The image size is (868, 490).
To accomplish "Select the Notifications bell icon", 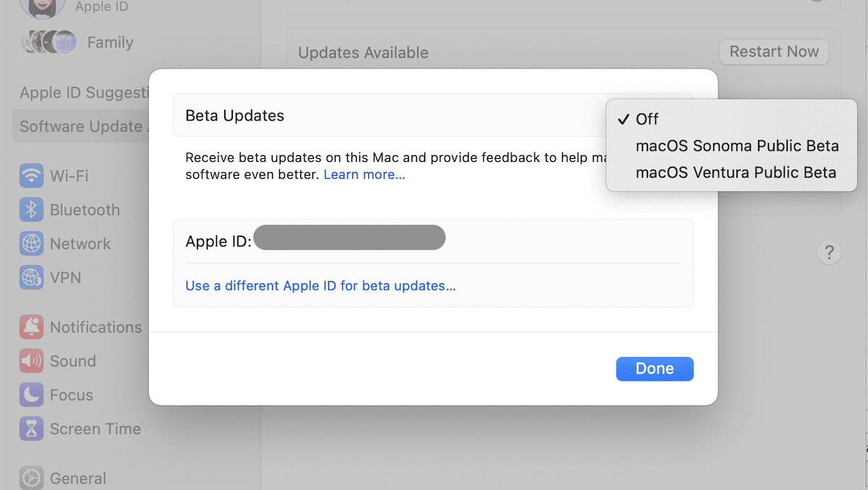I will [30, 327].
